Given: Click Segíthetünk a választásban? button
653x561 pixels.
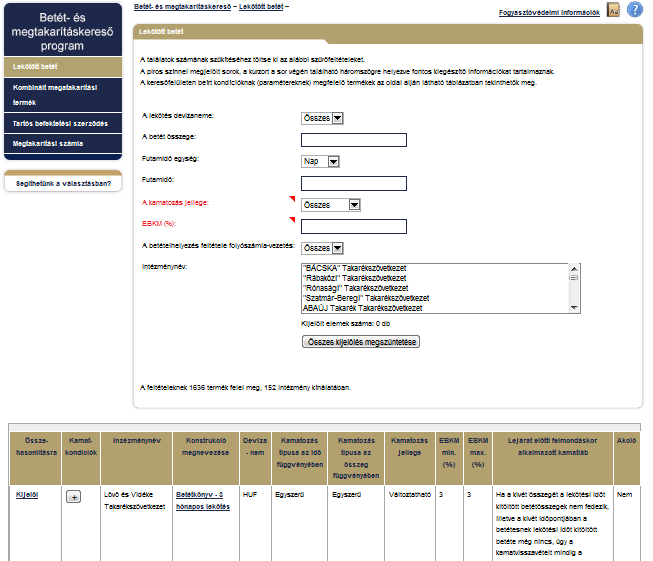Looking at the screenshot, I should 63,184.
